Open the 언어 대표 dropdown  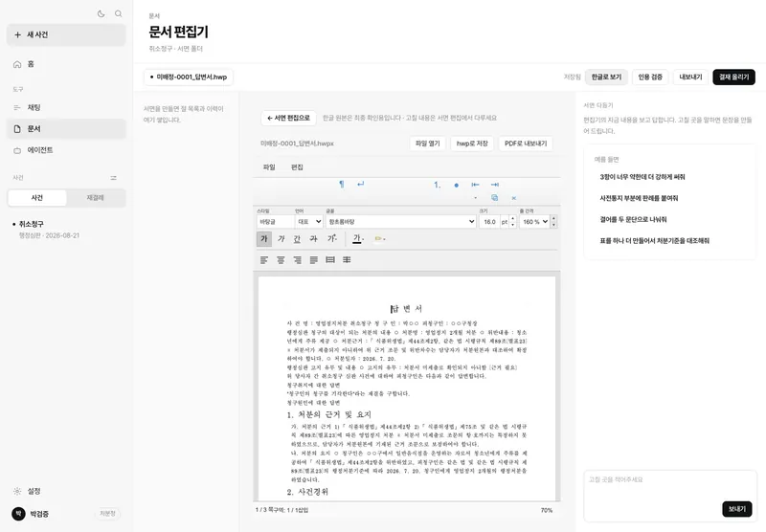308,222
